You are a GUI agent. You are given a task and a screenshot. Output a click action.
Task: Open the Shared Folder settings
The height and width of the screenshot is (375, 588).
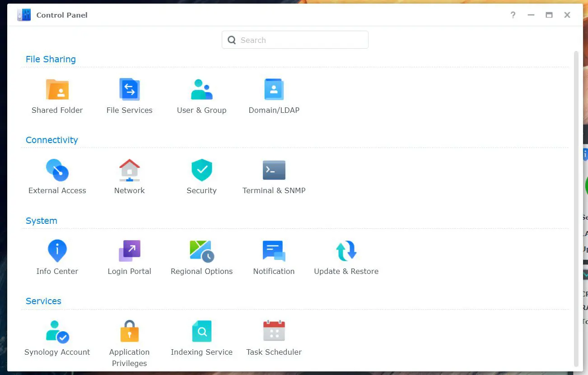pos(57,90)
